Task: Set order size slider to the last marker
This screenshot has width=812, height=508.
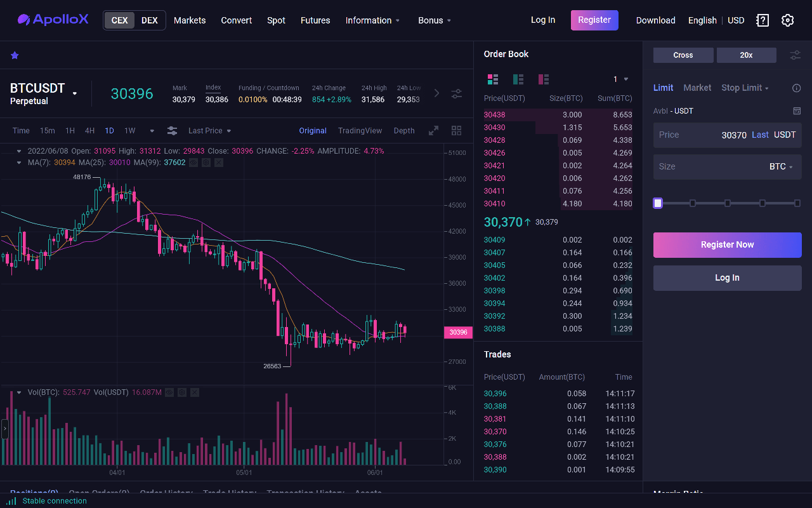Action: [797, 203]
